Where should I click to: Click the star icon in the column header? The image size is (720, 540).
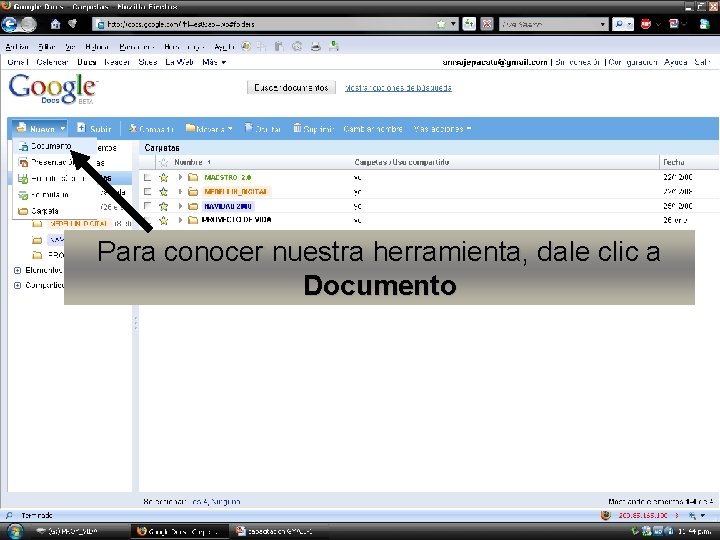click(163, 163)
